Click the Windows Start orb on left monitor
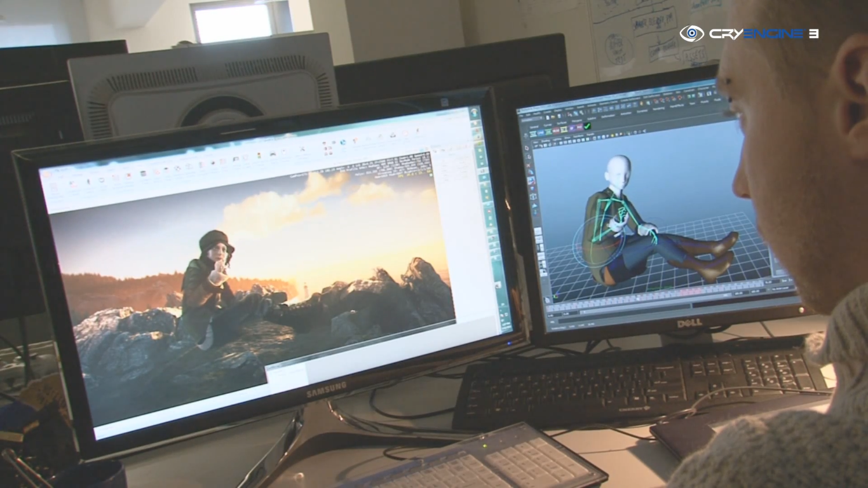The height and width of the screenshot is (488, 868). (474, 112)
